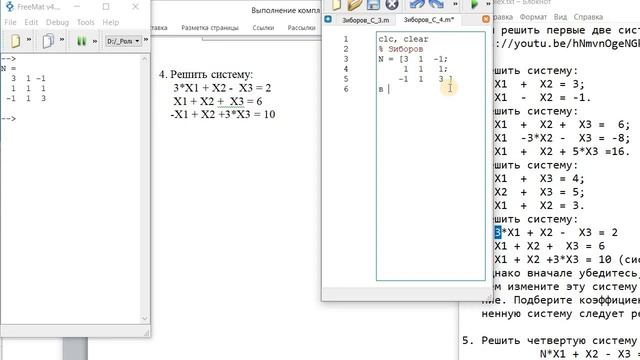The width and height of the screenshot is (640, 360).
Task: Click Notepad line 'X1 + X2 + 5*X3 =16.'
Action: coord(562,151)
